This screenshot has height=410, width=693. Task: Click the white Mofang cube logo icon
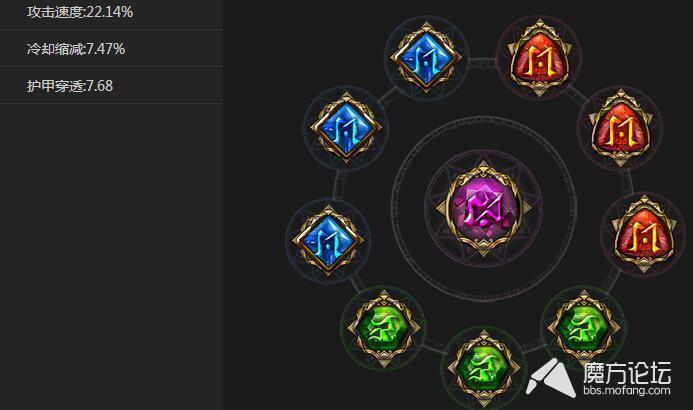pyautogui.click(x=550, y=377)
